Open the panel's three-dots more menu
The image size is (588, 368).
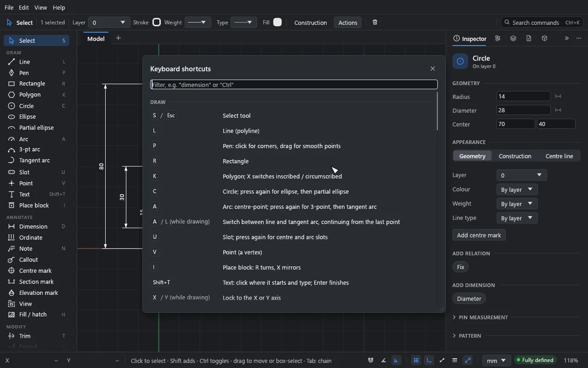click(579, 39)
